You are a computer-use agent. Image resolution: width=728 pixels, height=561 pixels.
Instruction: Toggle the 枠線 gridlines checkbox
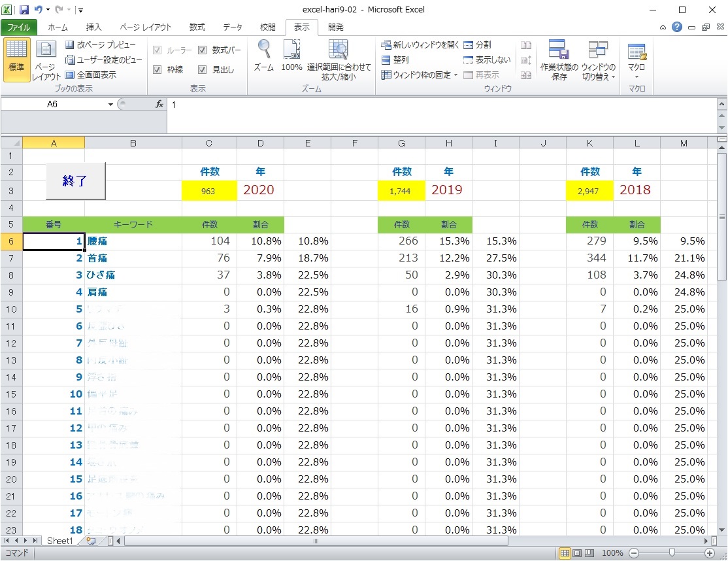pos(157,69)
